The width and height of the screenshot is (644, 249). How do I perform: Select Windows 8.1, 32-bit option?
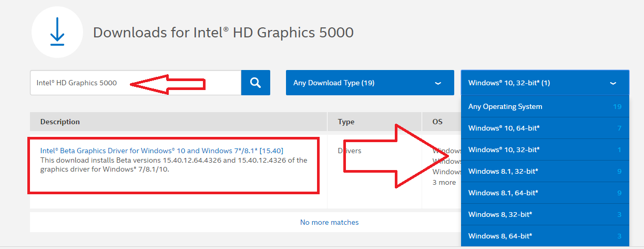pos(545,171)
